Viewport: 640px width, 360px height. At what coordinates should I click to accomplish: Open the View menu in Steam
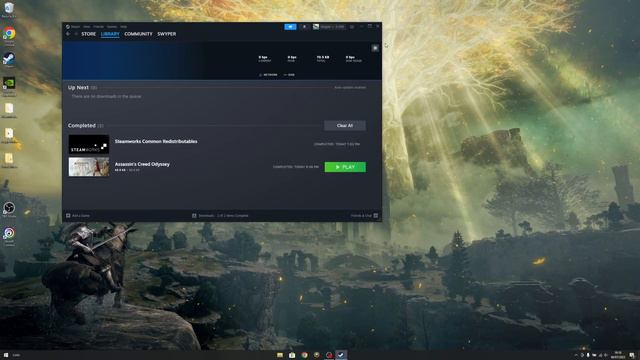(x=87, y=27)
